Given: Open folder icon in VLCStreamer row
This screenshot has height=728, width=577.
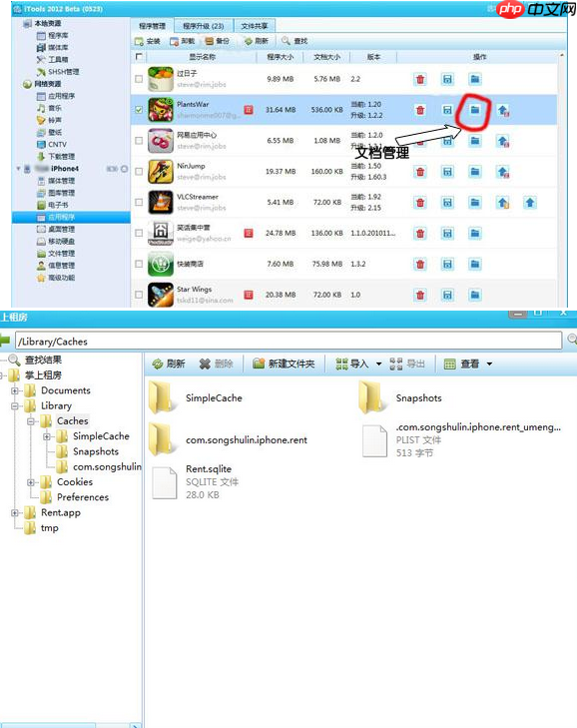Looking at the screenshot, I should point(474,203).
